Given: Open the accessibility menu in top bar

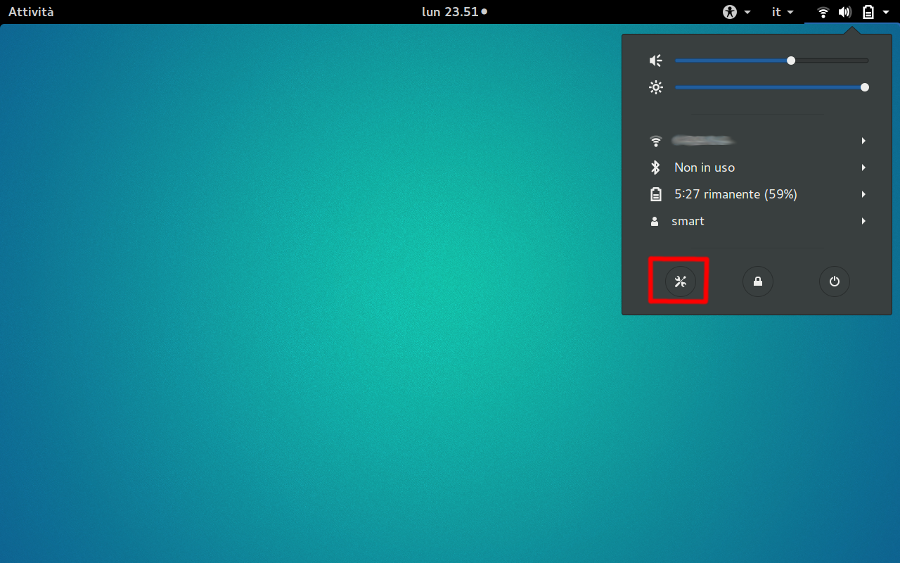Looking at the screenshot, I should pos(736,12).
